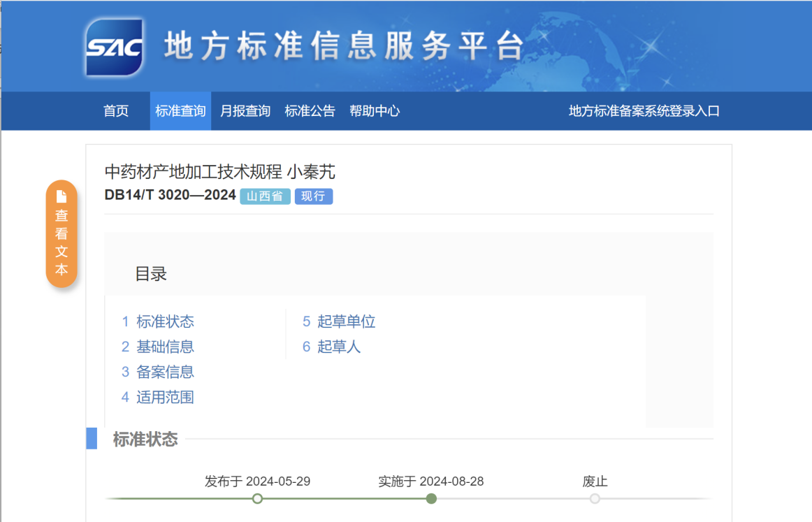
Task: Click the 发布于 2024-05-29 timeline marker
Action: pos(257,498)
